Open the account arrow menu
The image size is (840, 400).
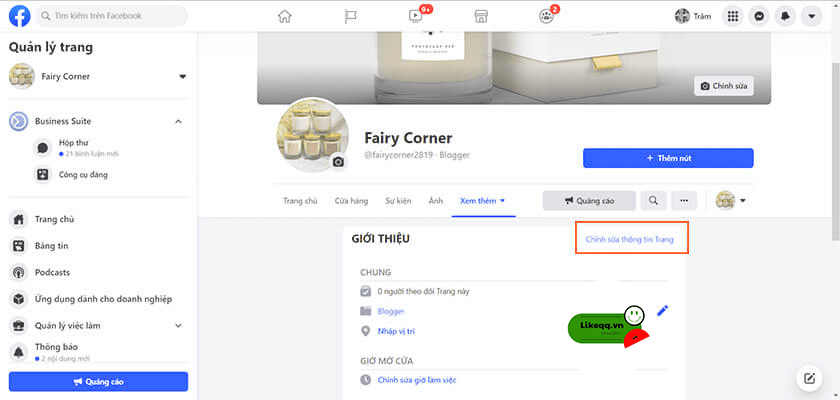pyautogui.click(x=812, y=16)
